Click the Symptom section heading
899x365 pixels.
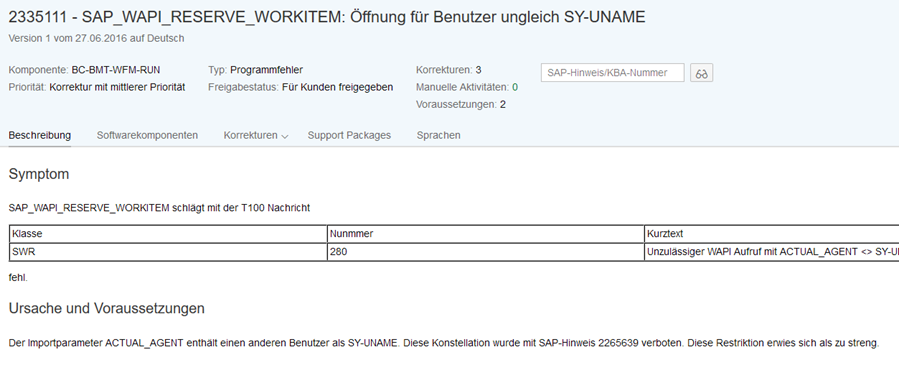(x=39, y=174)
